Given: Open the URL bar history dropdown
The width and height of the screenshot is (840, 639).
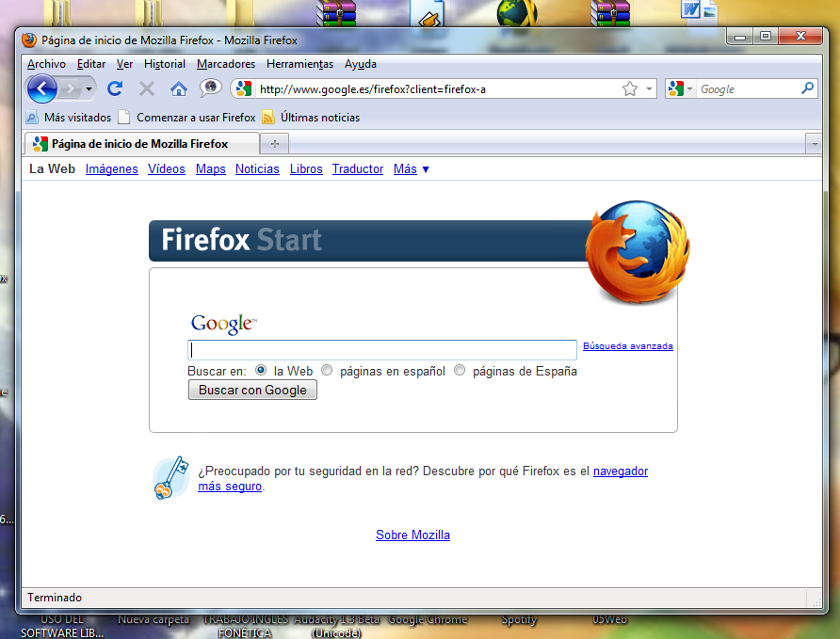Looking at the screenshot, I should (650, 89).
